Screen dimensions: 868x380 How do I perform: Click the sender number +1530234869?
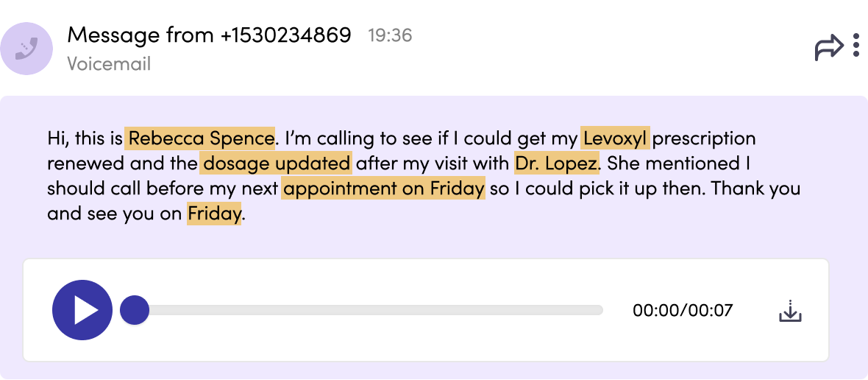[x=285, y=35]
